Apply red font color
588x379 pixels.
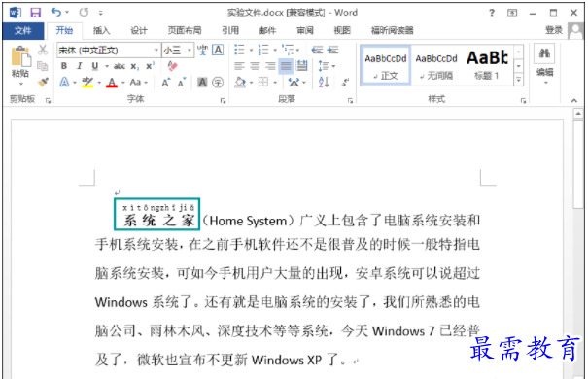point(112,82)
